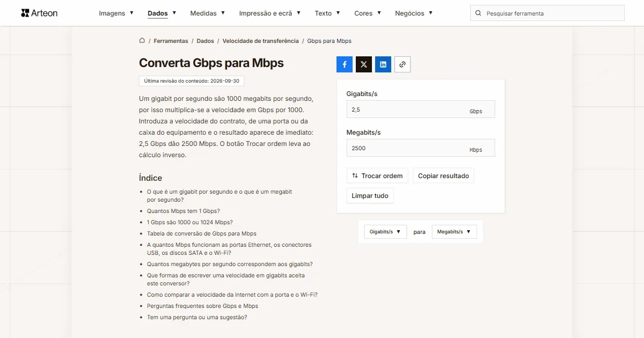Viewport: 644px width, 338px height.
Task: Click the Mbps unit suffix label
Action: (x=476, y=150)
